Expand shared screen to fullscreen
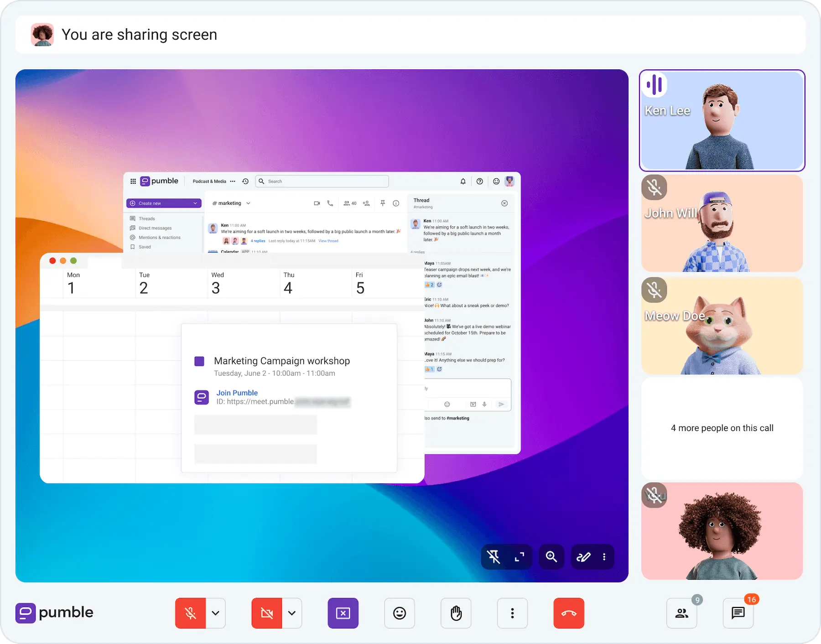821x644 pixels. coord(520,556)
